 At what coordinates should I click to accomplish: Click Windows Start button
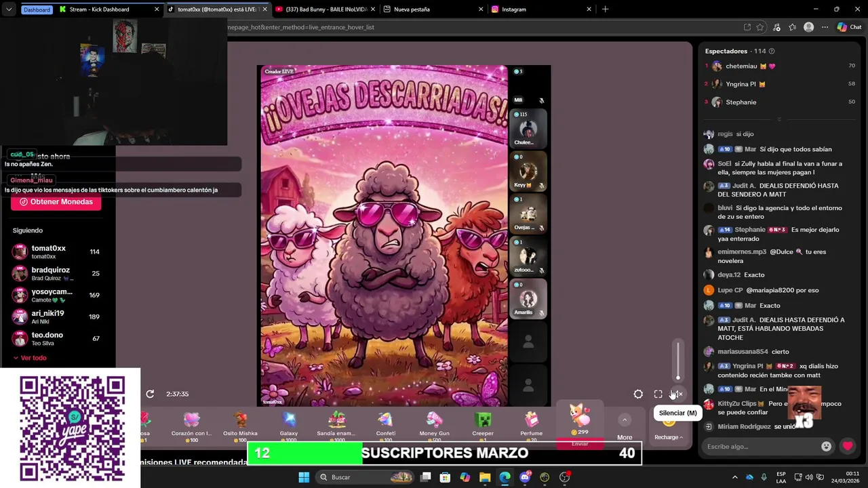[304, 477]
